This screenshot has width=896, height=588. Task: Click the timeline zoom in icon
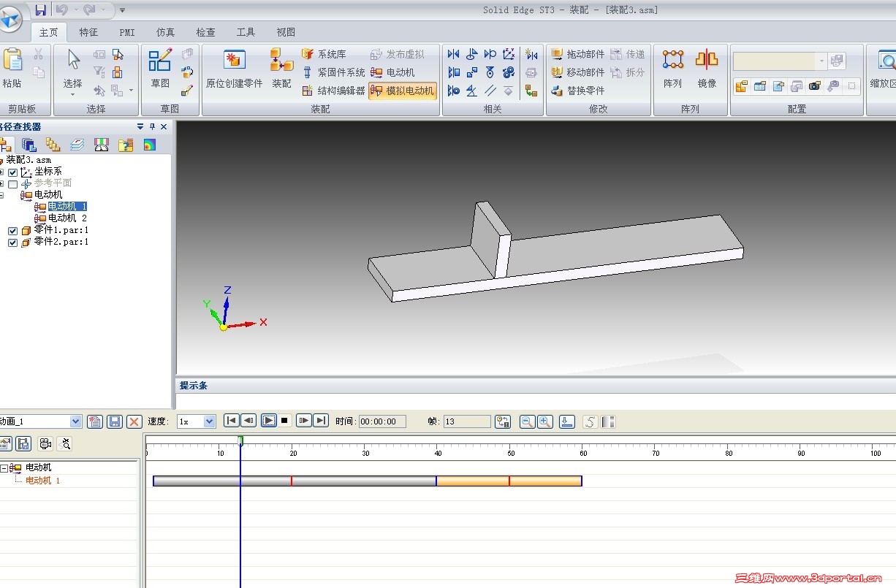(544, 421)
